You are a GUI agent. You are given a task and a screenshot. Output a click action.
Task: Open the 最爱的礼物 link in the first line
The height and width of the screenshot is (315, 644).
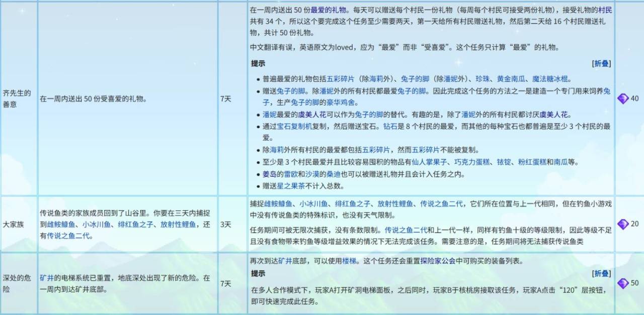[x=329, y=10]
